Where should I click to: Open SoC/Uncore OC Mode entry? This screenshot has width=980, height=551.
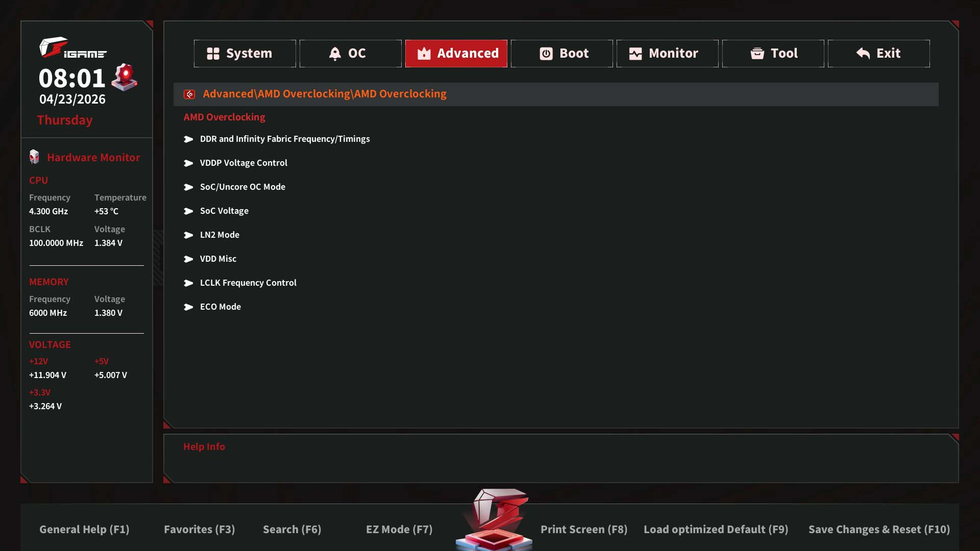[x=242, y=187]
